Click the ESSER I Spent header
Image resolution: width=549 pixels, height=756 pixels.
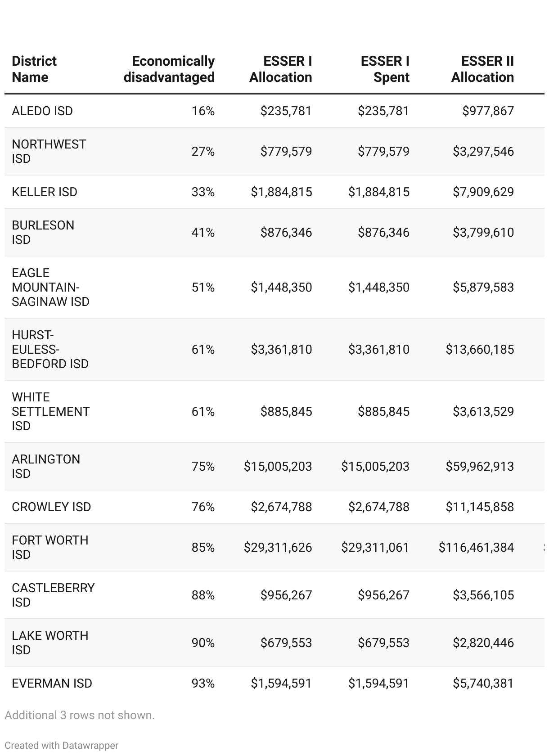point(385,69)
